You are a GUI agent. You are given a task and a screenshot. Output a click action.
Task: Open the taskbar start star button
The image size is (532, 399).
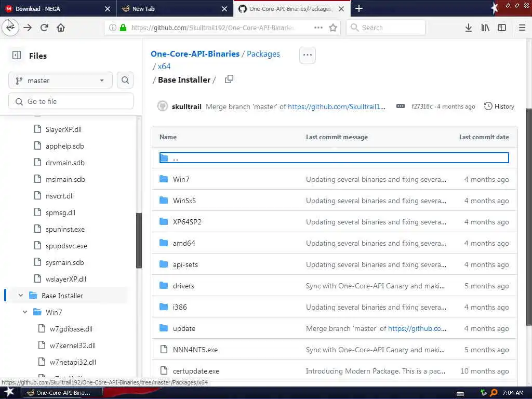[9, 392]
